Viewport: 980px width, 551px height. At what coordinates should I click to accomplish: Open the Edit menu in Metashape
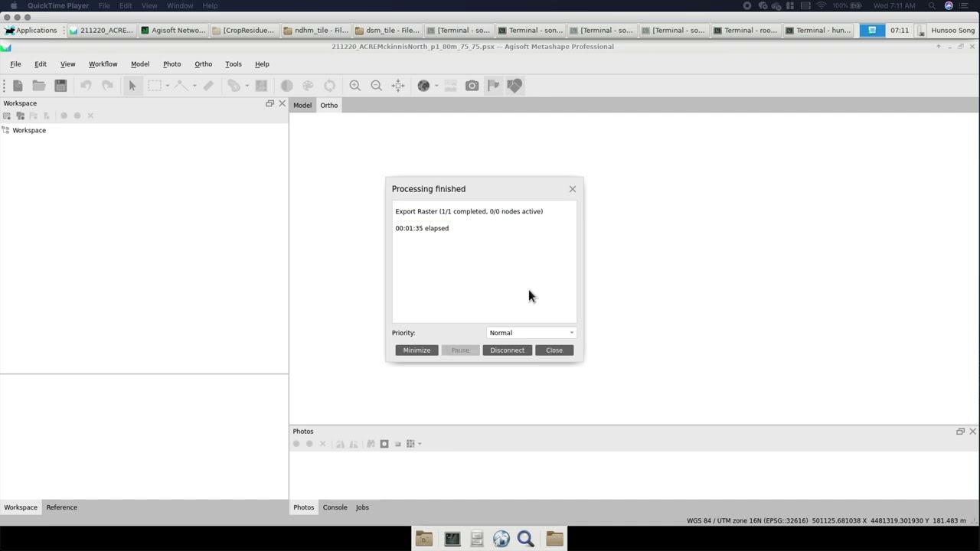point(41,64)
